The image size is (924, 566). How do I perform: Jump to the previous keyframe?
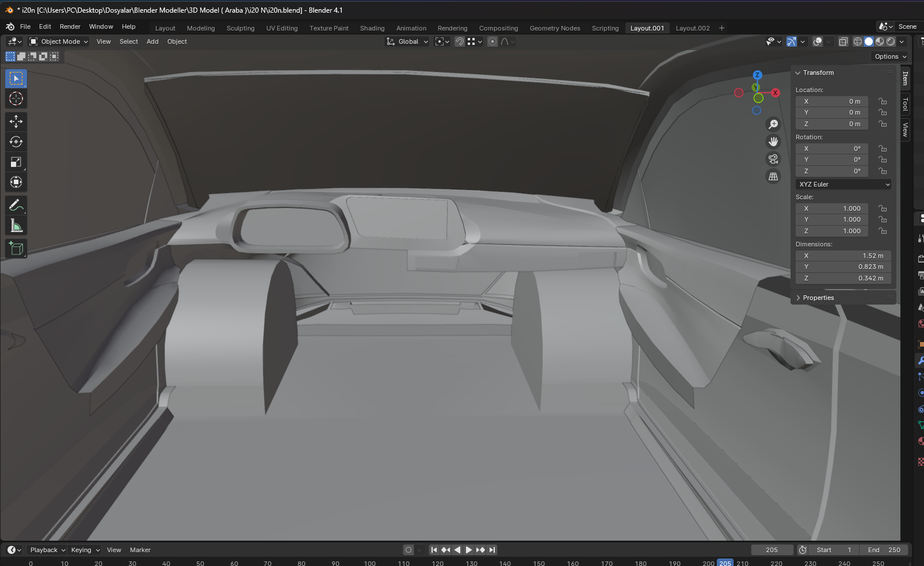pyautogui.click(x=446, y=550)
